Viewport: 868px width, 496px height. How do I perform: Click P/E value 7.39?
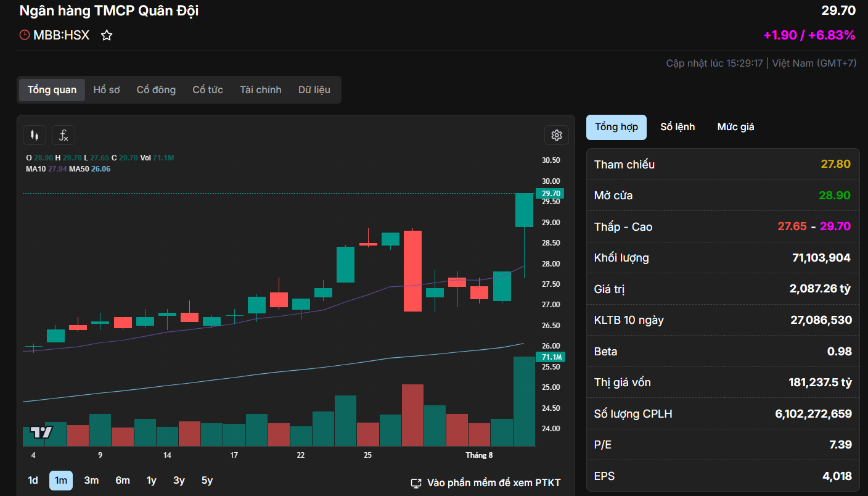[841, 445]
